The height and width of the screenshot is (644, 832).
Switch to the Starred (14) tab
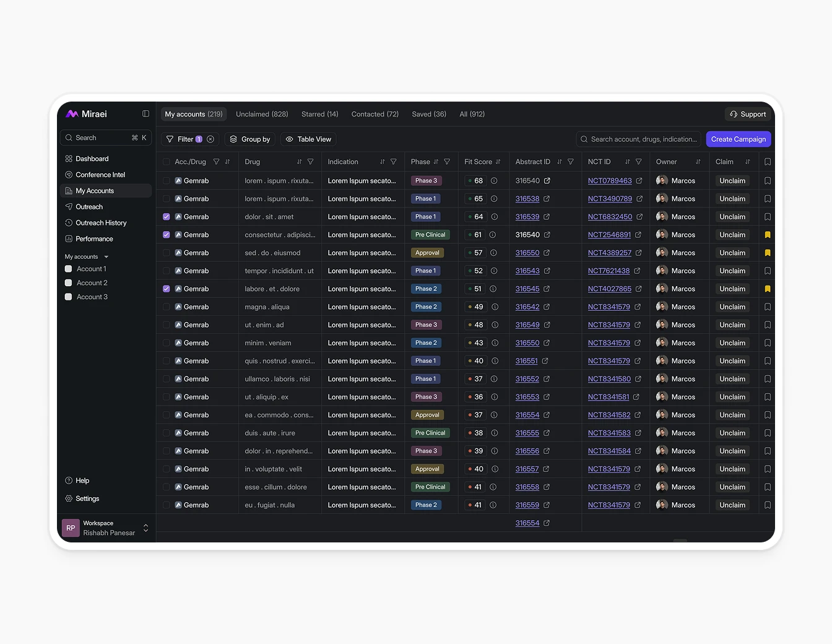319,114
